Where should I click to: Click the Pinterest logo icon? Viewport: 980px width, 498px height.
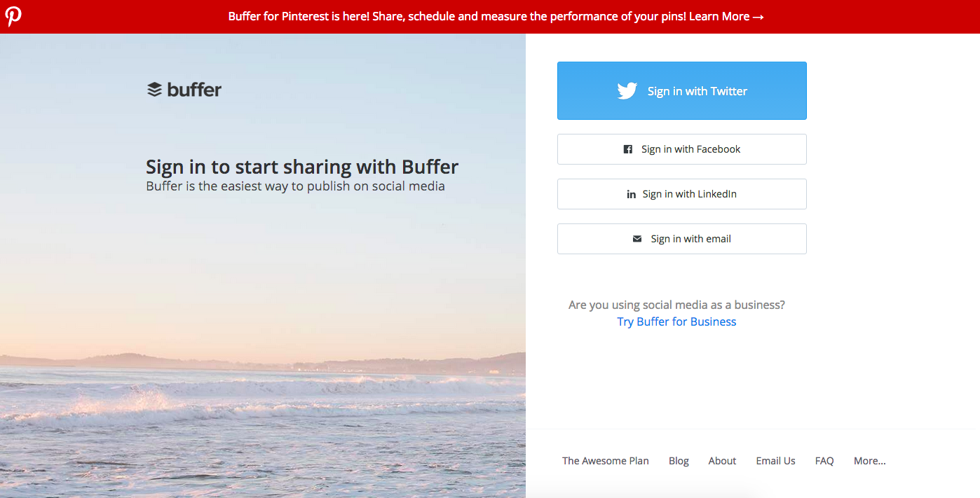[13, 16]
